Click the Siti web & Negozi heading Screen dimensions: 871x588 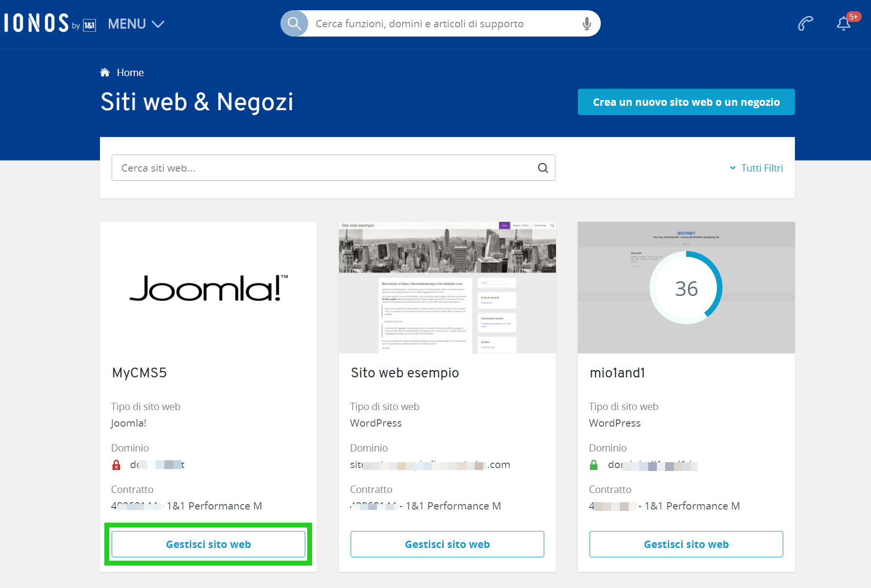click(197, 102)
